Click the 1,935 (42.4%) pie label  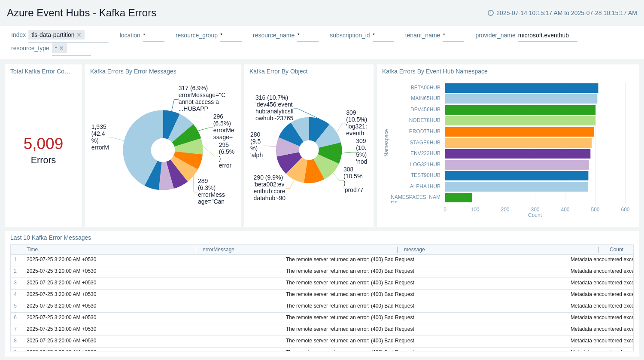click(x=100, y=137)
